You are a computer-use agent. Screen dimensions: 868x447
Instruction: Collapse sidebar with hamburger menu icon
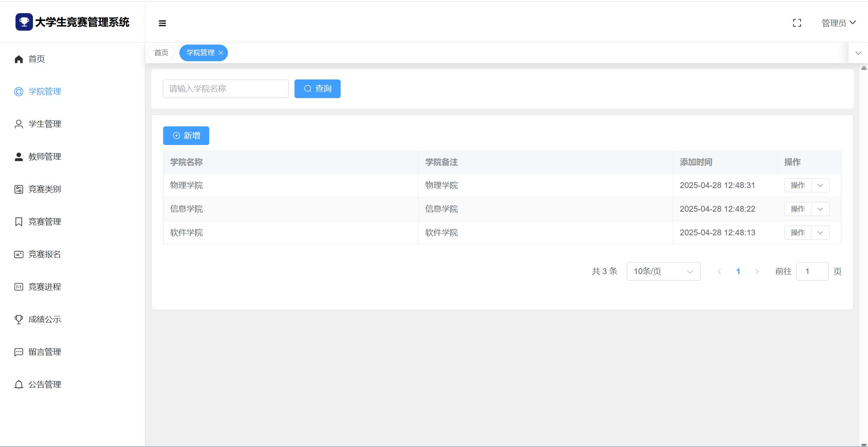pyautogui.click(x=162, y=23)
